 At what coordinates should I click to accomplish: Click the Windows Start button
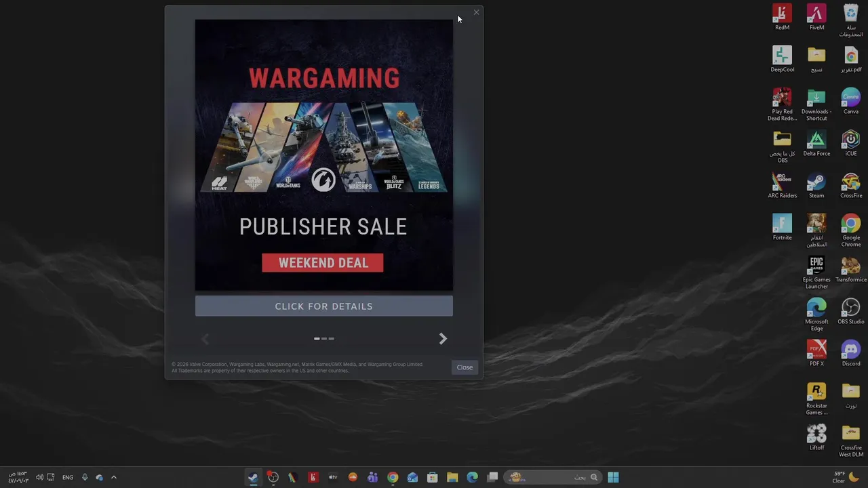(x=613, y=477)
